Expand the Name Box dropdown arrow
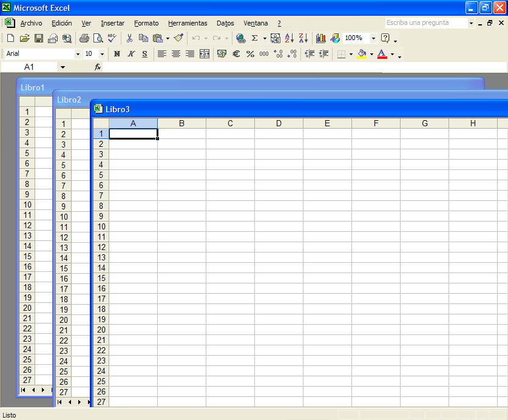This screenshot has width=508, height=420. coord(63,67)
